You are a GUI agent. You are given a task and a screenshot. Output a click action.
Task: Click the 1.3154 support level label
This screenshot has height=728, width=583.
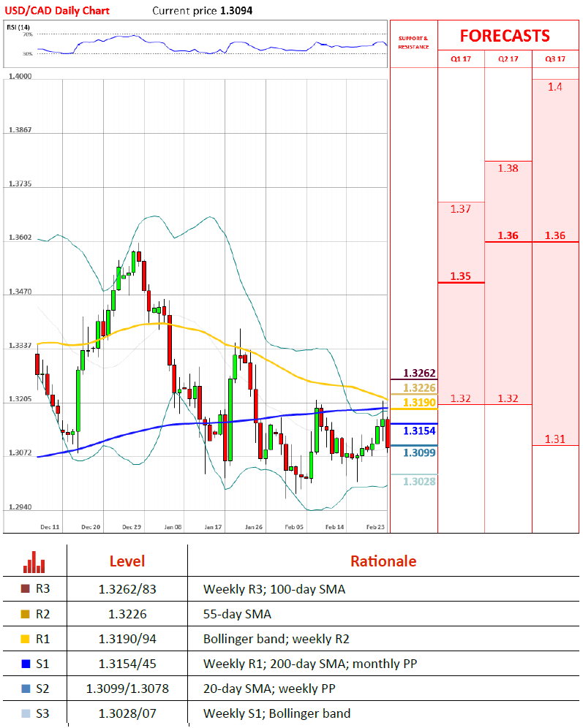(419, 431)
